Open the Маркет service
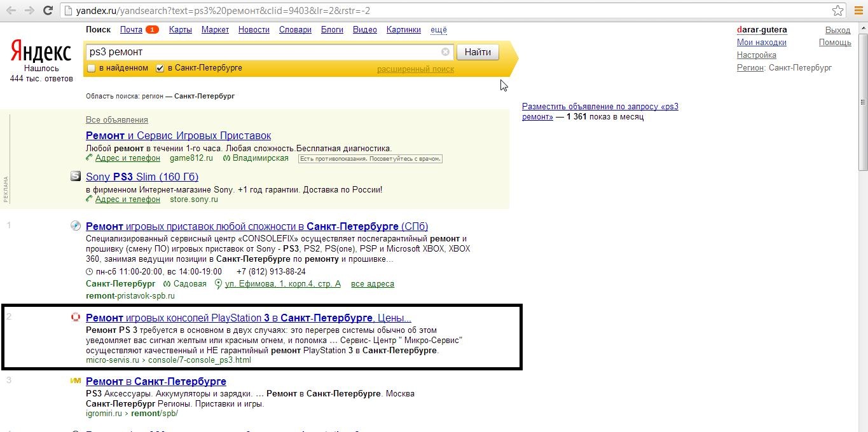Image resolution: width=868 pixels, height=432 pixels. [x=215, y=30]
